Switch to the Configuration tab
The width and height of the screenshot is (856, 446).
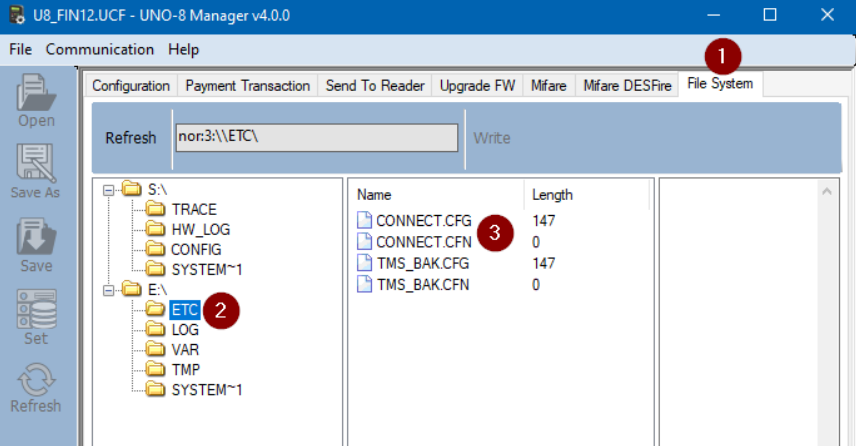[x=131, y=86]
